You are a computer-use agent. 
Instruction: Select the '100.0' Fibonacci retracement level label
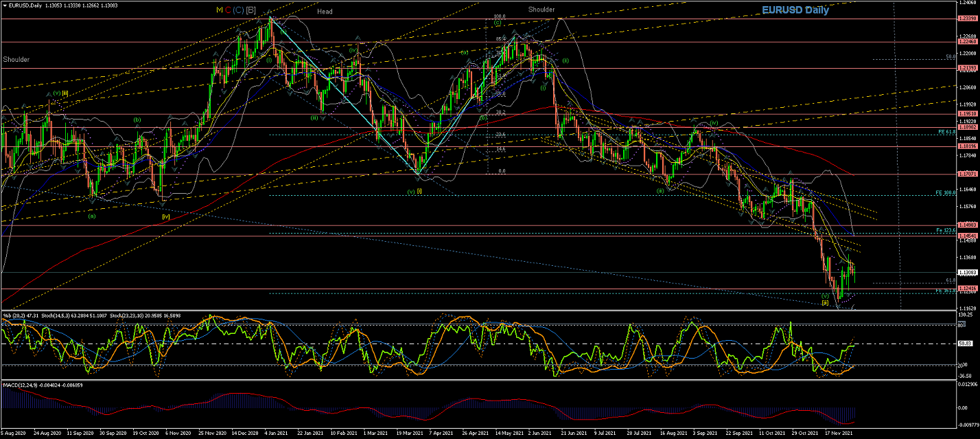click(500, 16)
